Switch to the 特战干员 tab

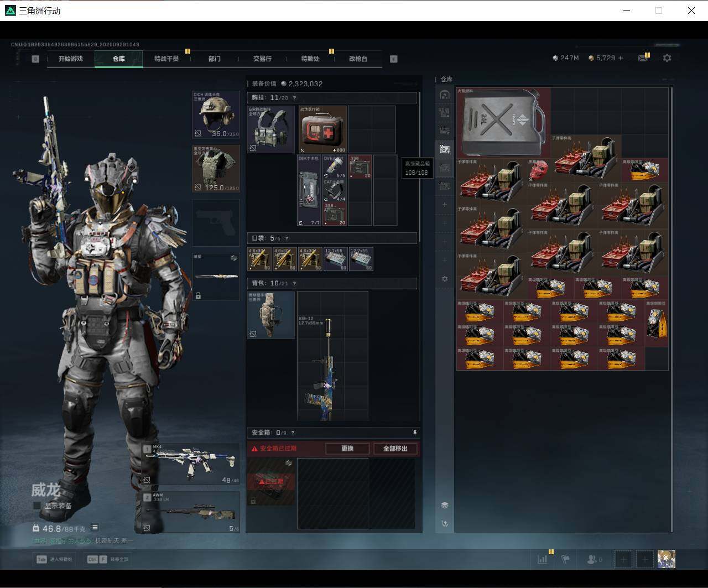(166, 59)
